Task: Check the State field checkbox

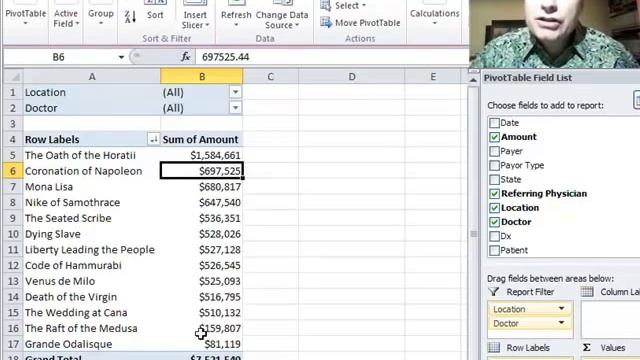Action: click(494, 180)
